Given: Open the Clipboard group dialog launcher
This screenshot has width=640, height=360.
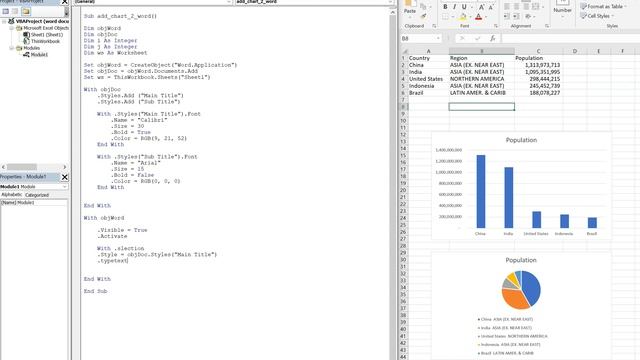Looking at the screenshot, I should [x=434, y=26].
